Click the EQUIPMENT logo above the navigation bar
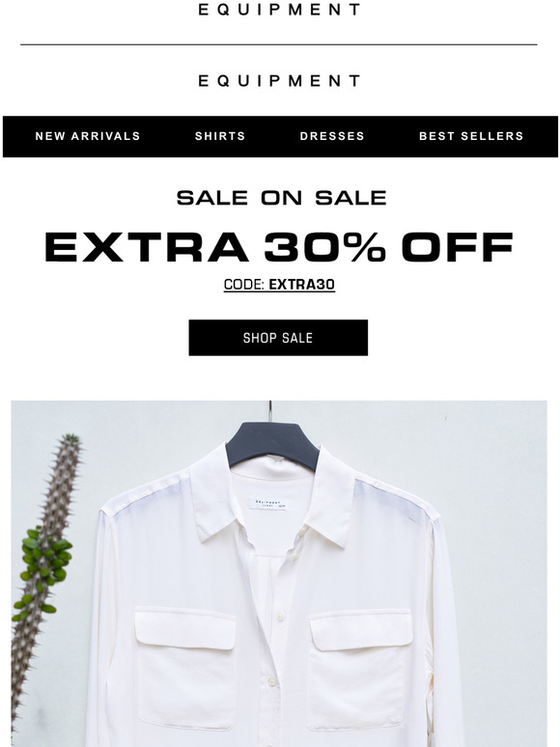Viewport: 560px width, 747px height. 279,80
